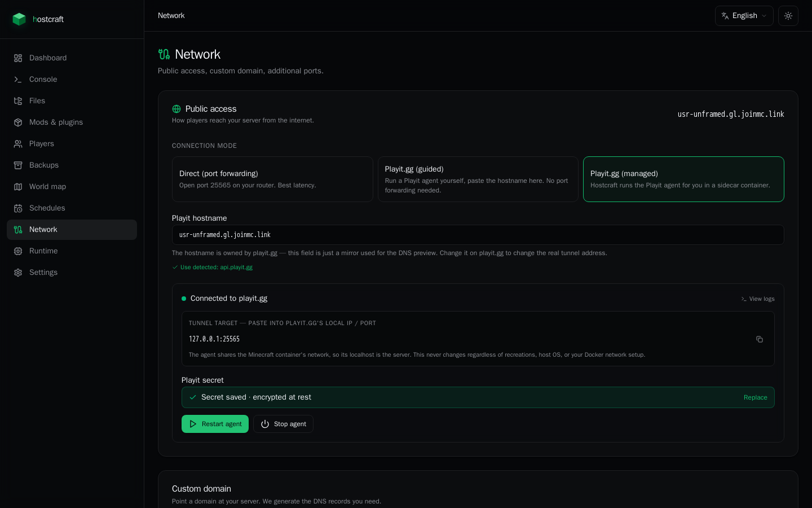Select Playit.gg (guided) connection mode
This screenshot has height=508, width=812.
click(x=478, y=179)
